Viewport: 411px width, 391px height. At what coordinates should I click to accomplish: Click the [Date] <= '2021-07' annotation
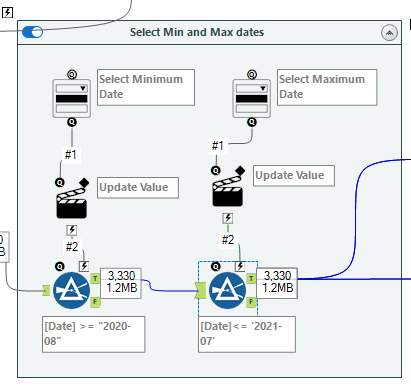[x=247, y=334]
